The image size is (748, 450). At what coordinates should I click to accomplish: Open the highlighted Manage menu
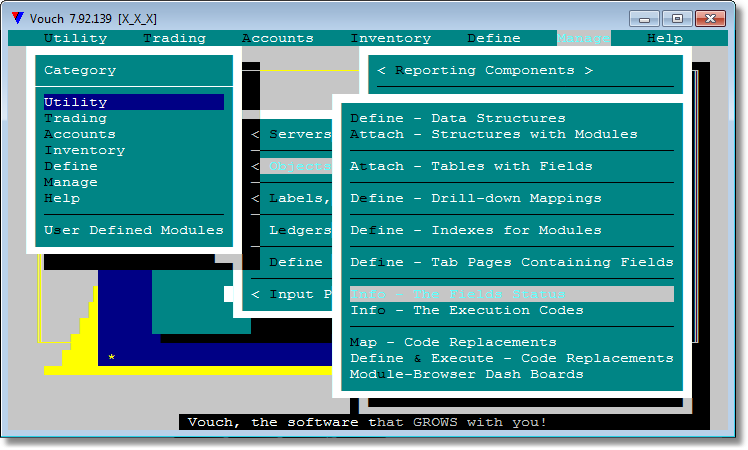click(x=583, y=38)
